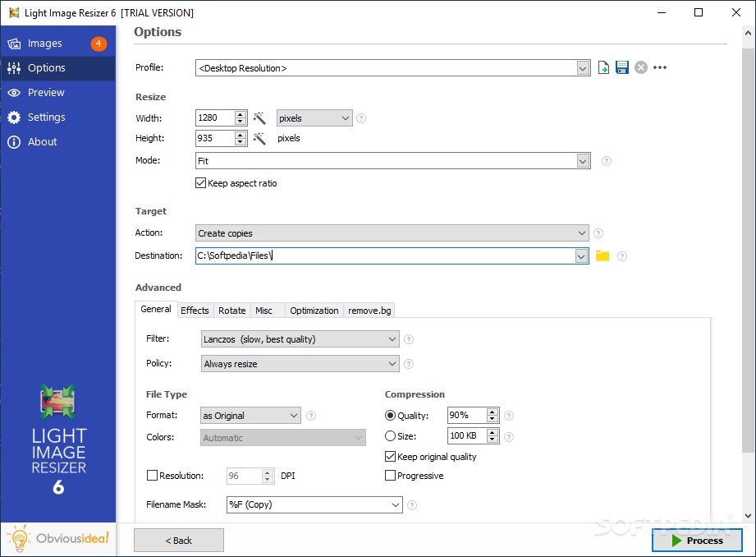Viewport: 756px width, 557px height.
Task: Click the Images icon in the sidebar
Action: tap(14, 44)
